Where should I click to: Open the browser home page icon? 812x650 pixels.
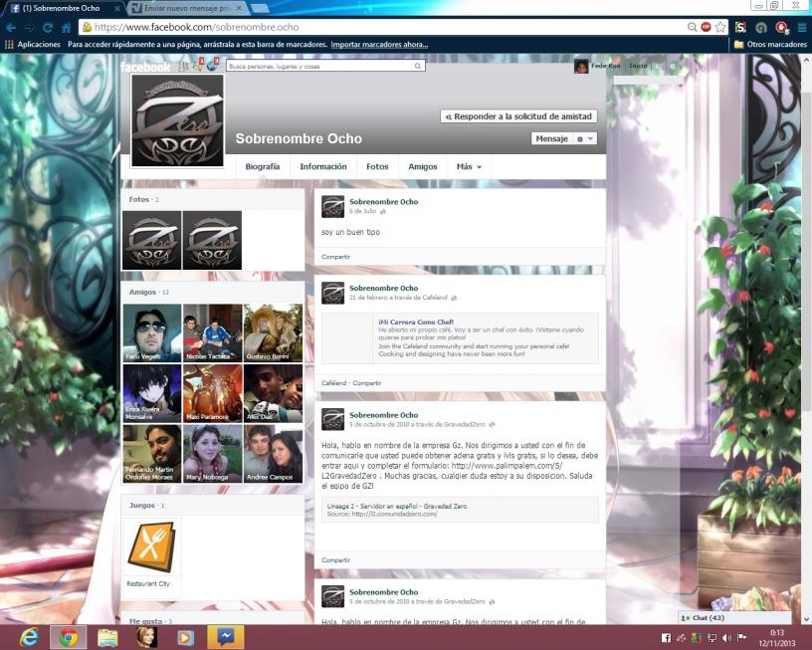click(67, 28)
